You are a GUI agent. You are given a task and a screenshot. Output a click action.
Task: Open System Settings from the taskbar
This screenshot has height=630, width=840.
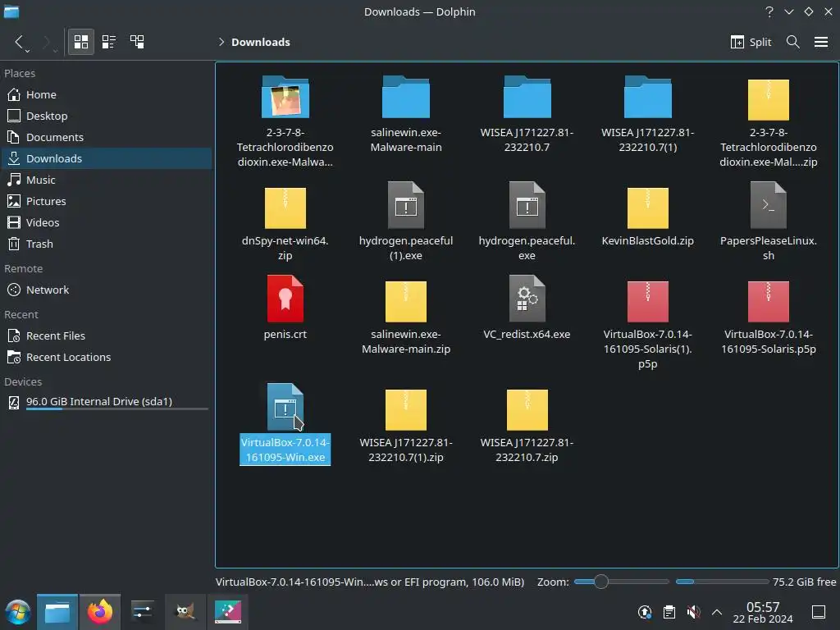pos(143,612)
